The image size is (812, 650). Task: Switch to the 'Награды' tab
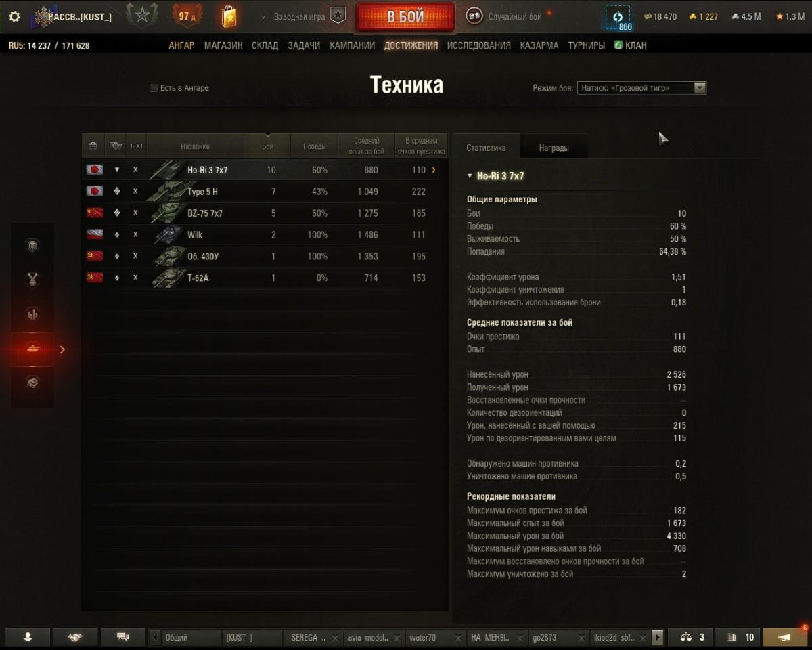[554, 148]
